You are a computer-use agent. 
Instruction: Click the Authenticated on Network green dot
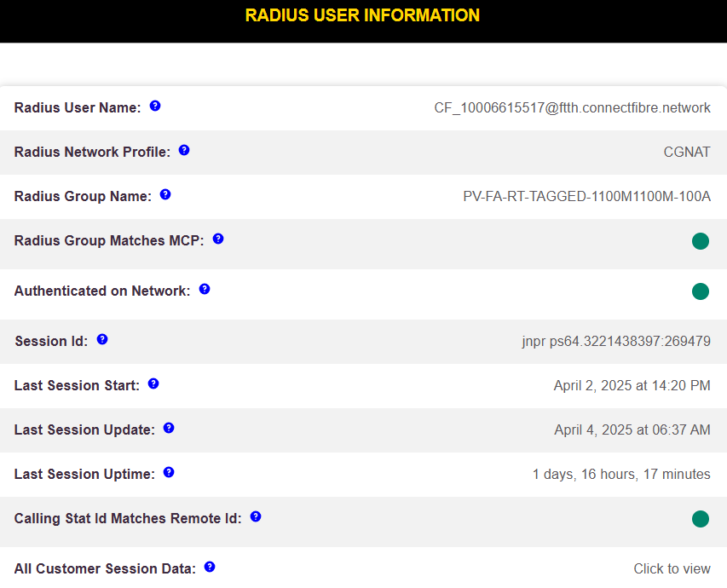[x=701, y=291]
